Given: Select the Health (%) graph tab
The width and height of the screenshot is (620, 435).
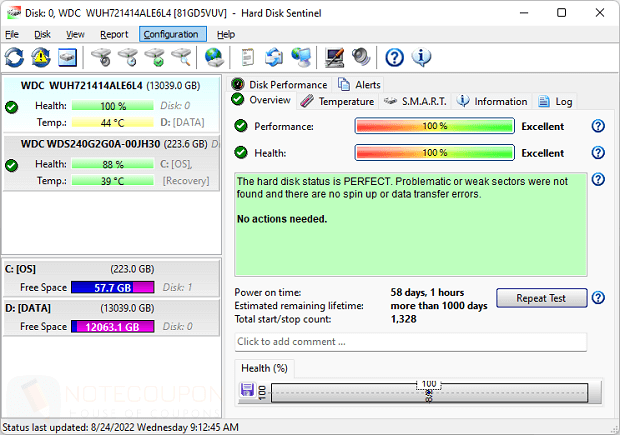Looking at the screenshot, I should pos(264,368).
